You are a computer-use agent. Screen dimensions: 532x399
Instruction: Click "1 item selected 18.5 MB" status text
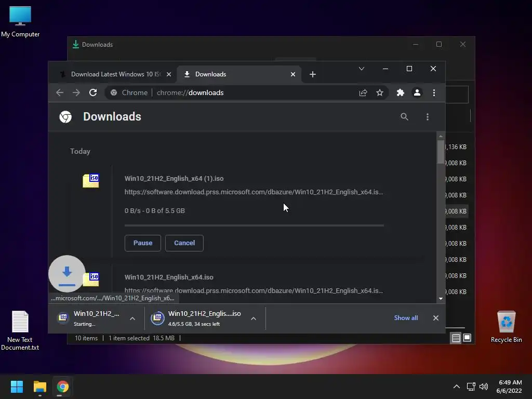(141, 338)
